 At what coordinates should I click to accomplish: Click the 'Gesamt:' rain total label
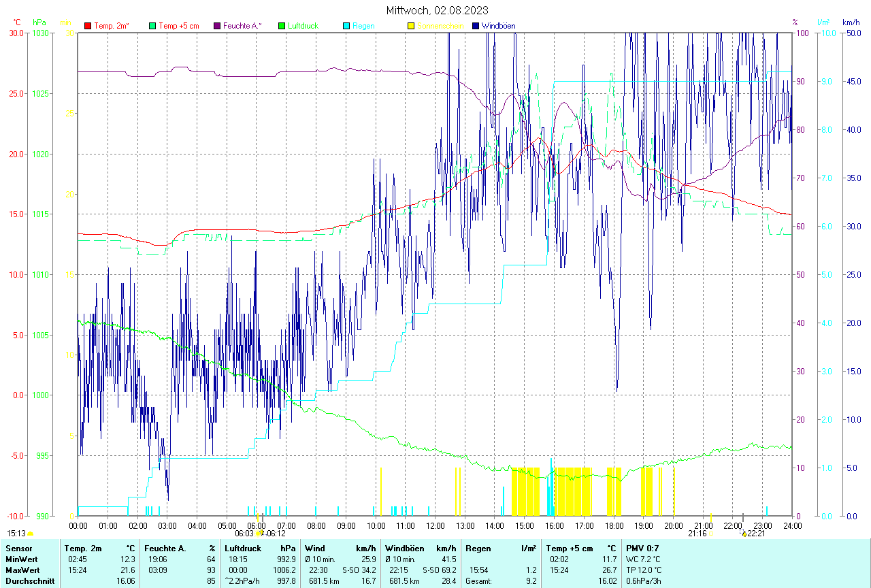coord(480,581)
